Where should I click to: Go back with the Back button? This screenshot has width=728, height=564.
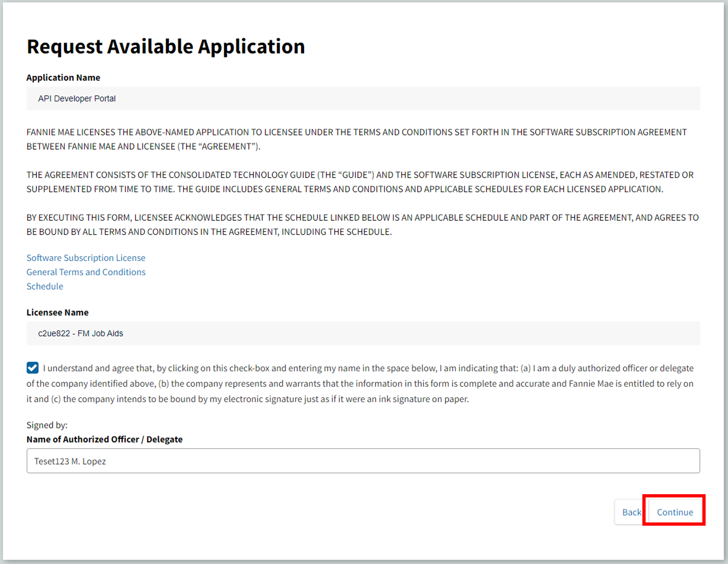[x=631, y=512]
